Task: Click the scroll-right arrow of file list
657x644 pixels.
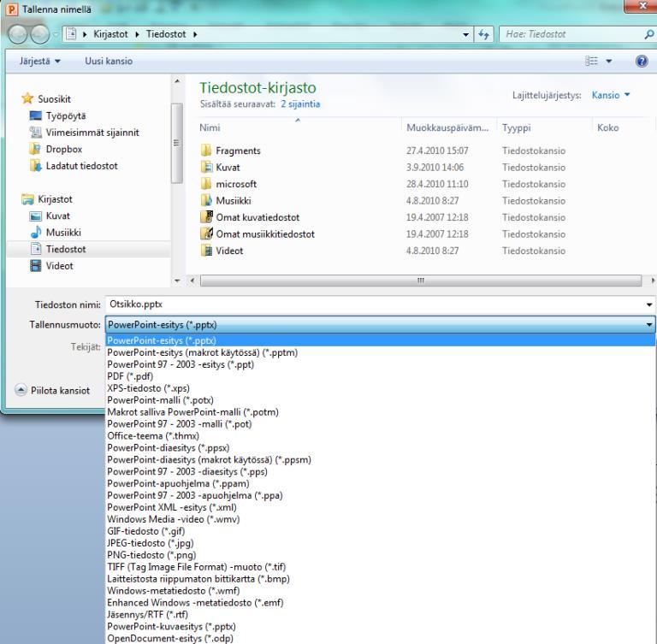Action: 652,281
